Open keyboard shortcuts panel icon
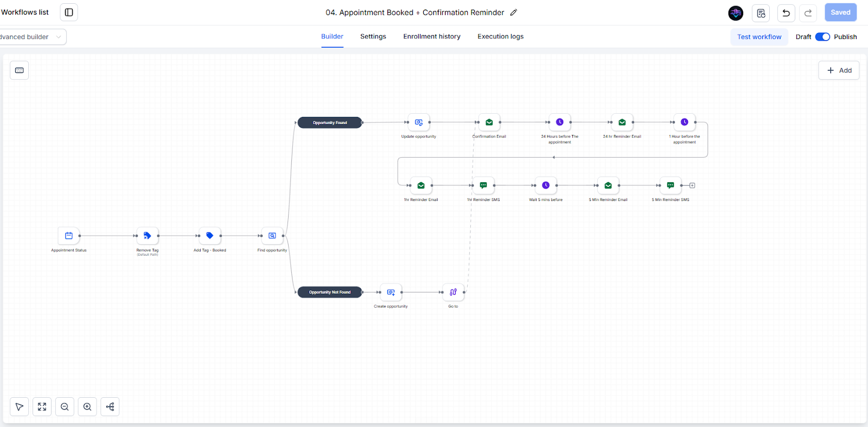This screenshot has width=868, height=427. tap(20, 70)
